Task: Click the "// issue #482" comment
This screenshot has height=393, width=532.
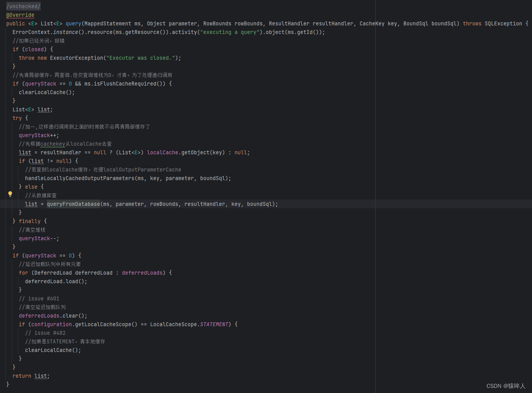Action: [45, 333]
